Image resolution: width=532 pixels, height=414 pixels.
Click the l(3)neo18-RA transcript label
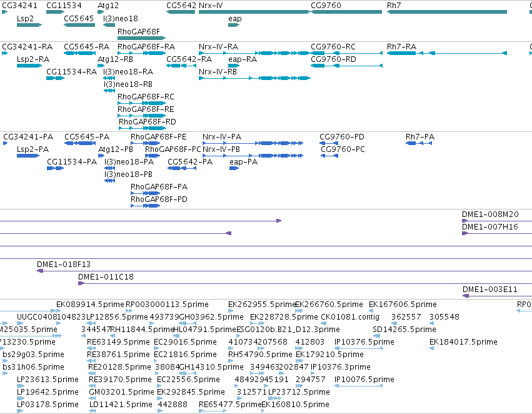(x=128, y=71)
